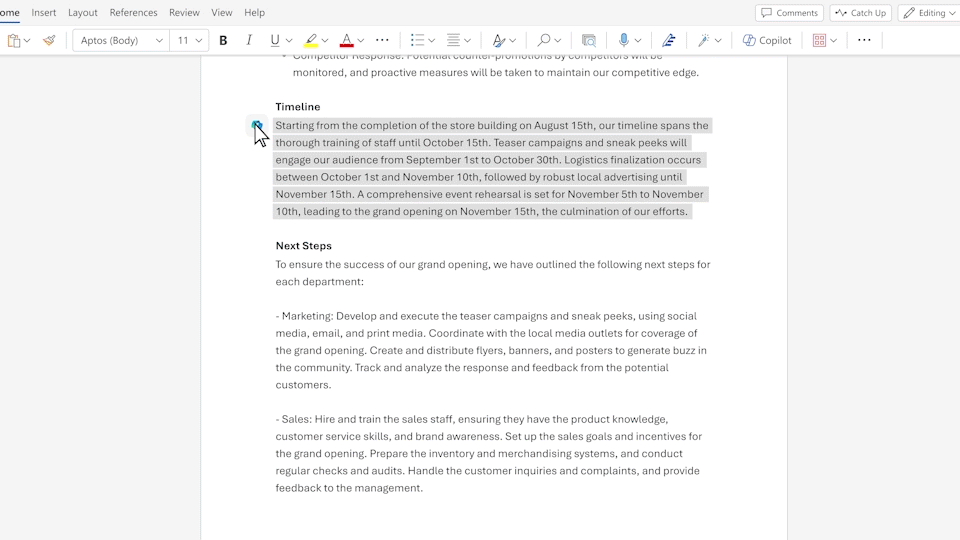Click the bullets list icon

[418, 41]
